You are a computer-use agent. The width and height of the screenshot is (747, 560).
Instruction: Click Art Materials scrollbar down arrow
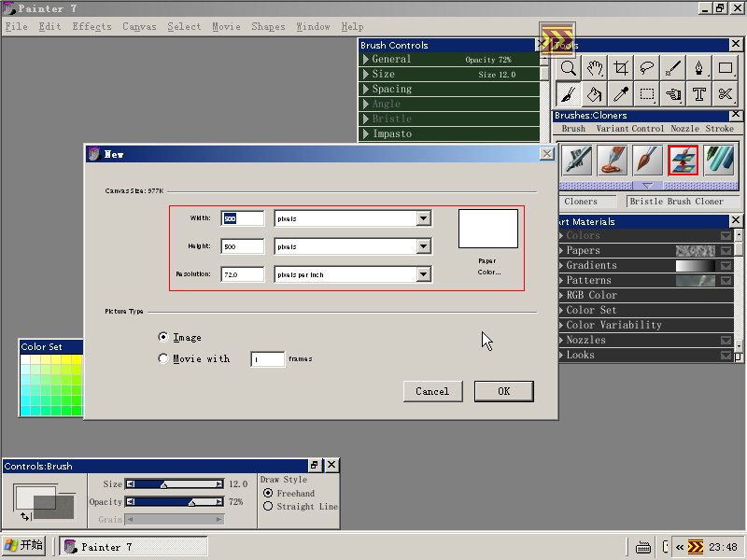coord(739,345)
